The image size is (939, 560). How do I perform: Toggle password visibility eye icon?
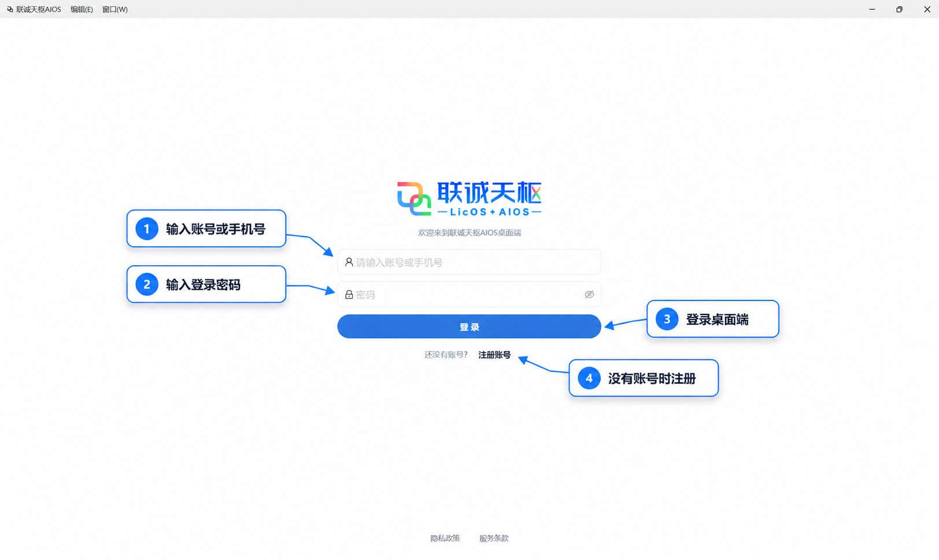point(589,295)
